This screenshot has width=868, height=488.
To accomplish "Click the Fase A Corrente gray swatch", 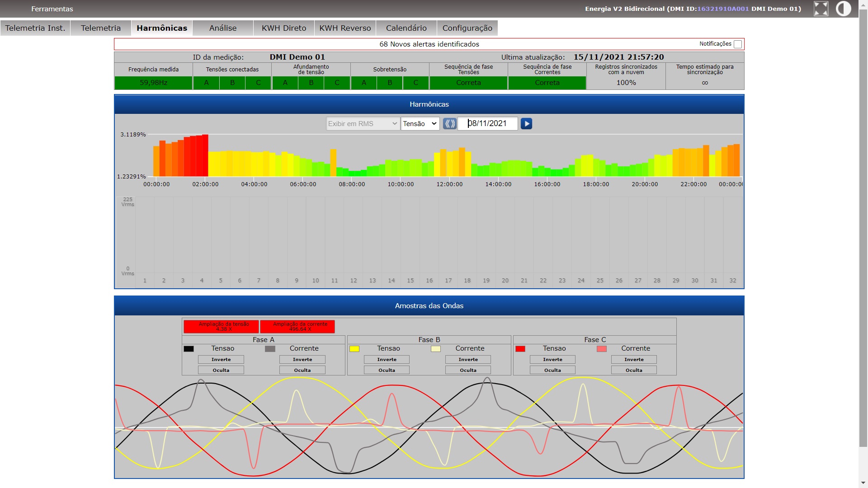I will tap(270, 349).
